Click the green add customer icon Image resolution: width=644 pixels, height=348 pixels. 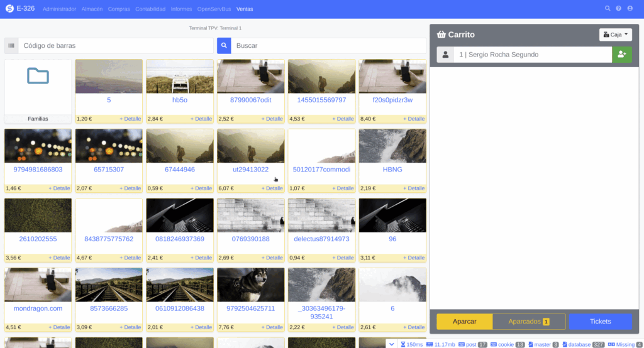pyautogui.click(x=621, y=55)
